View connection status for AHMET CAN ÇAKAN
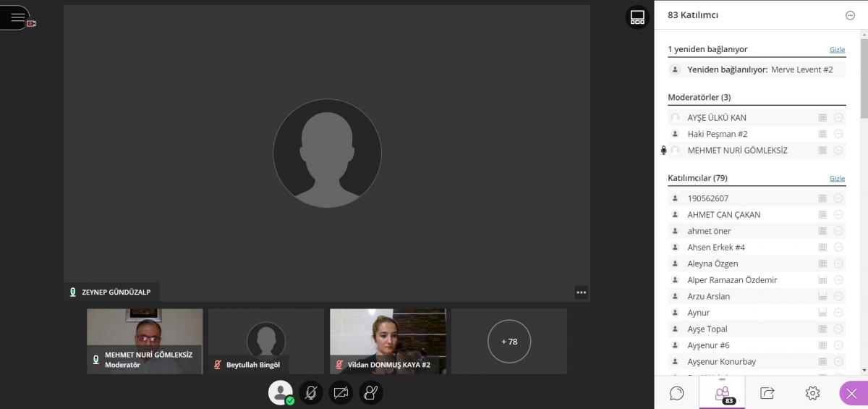868x409 pixels. [x=822, y=214]
